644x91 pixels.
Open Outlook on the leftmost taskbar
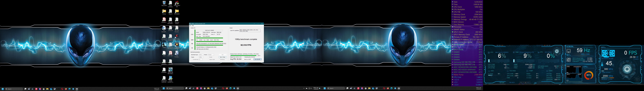[51, 89]
